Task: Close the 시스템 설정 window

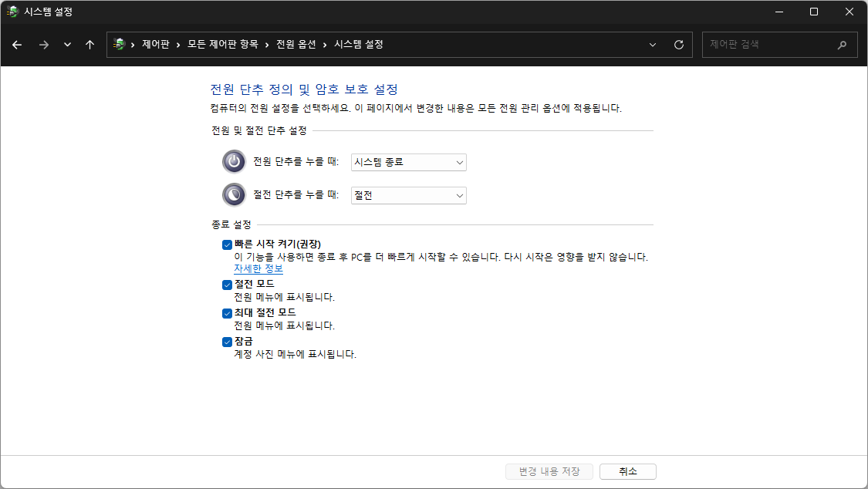Action: (x=849, y=12)
